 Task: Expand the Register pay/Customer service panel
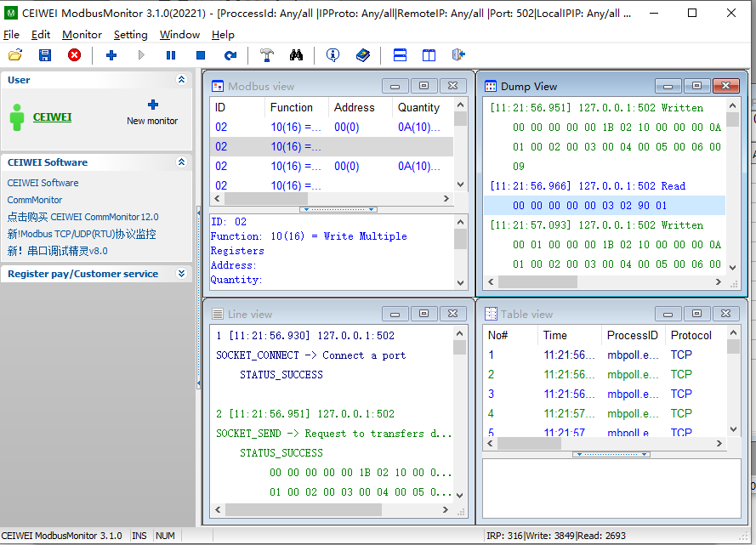[181, 273]
